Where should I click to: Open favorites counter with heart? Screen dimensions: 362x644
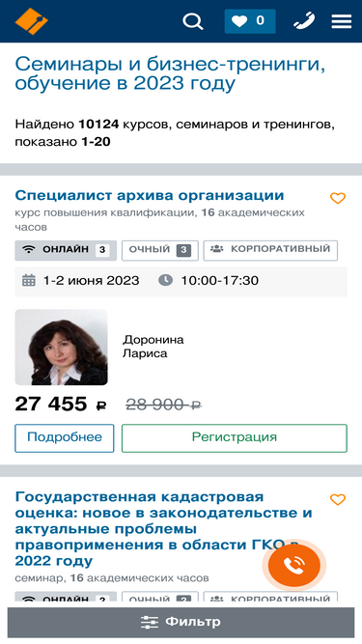(250, 21)
